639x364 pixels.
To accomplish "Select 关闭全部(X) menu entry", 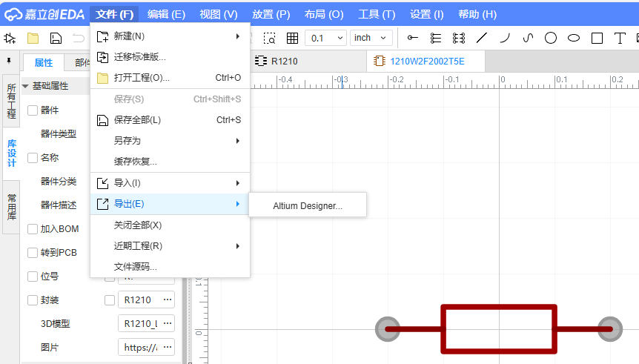I will click(170, 225).
